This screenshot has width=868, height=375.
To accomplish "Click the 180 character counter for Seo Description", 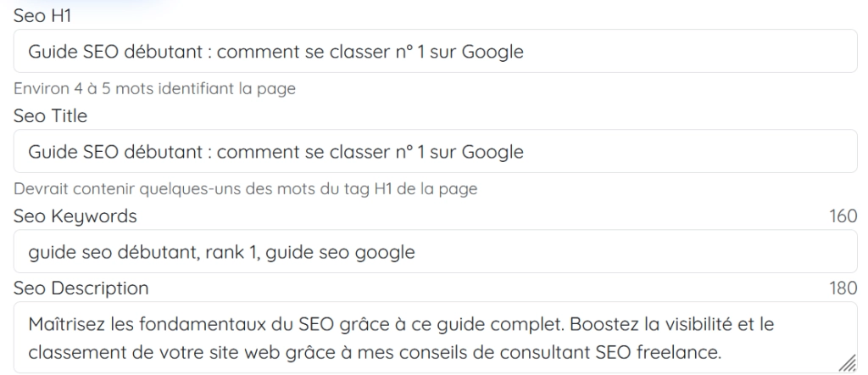I will click(x=843, y=288).
